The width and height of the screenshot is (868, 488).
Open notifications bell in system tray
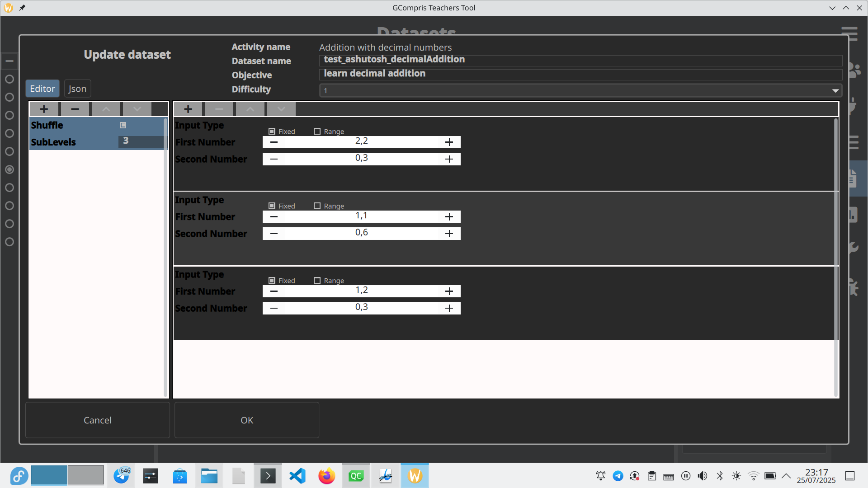(601, 476)
